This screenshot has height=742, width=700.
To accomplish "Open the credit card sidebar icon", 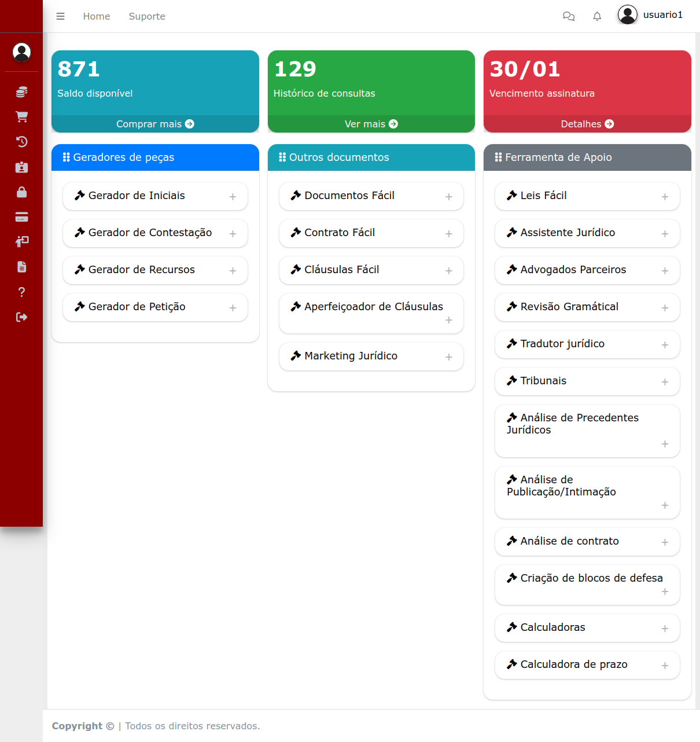I will pyautogui.click(x=21, y=217).
